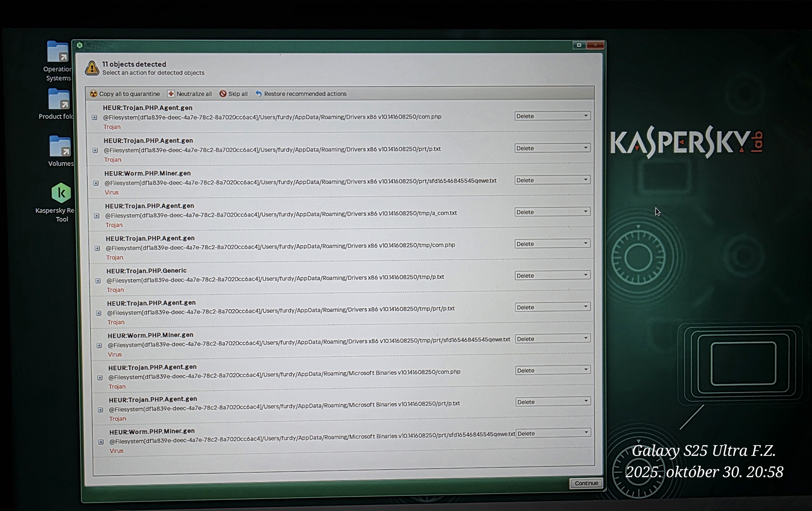Screen dimensions: 812x511
Task: Open the Kaspersky Rescue Tool desktop icon
Action: click(x=61, y=193)
